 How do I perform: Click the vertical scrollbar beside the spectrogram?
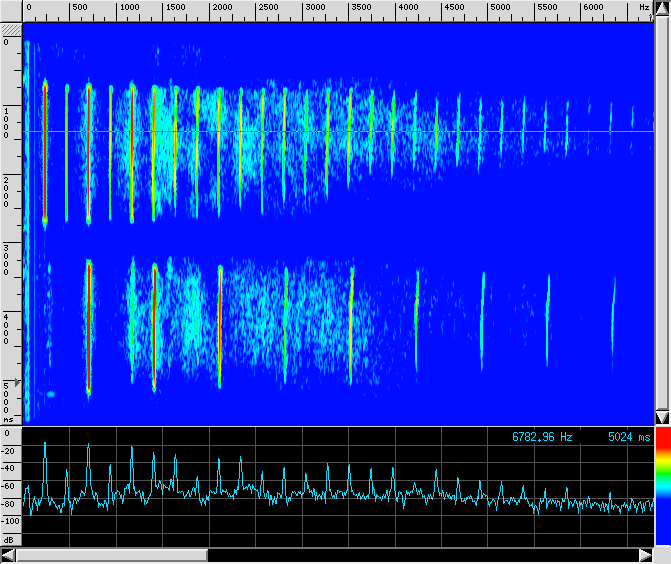661,200
